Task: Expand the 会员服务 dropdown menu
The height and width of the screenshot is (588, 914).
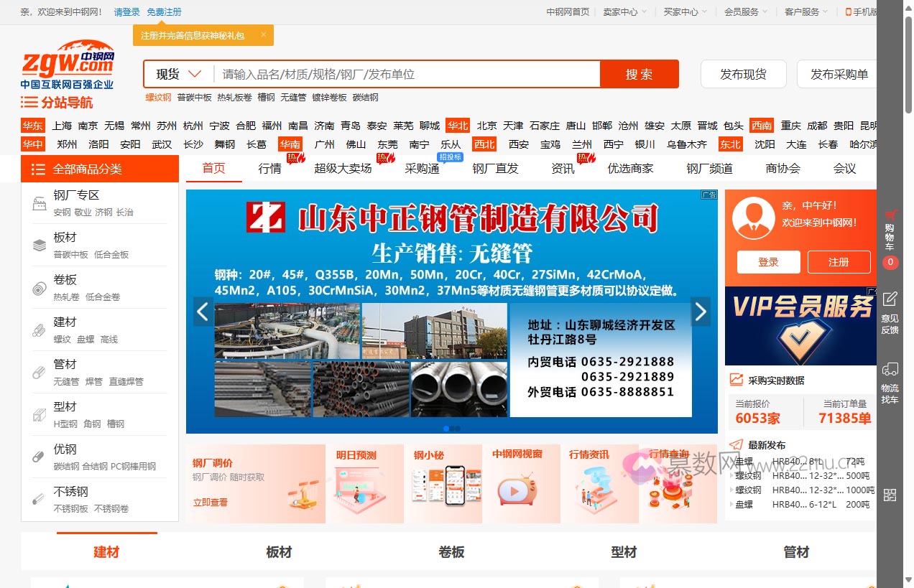Action: 746,12
